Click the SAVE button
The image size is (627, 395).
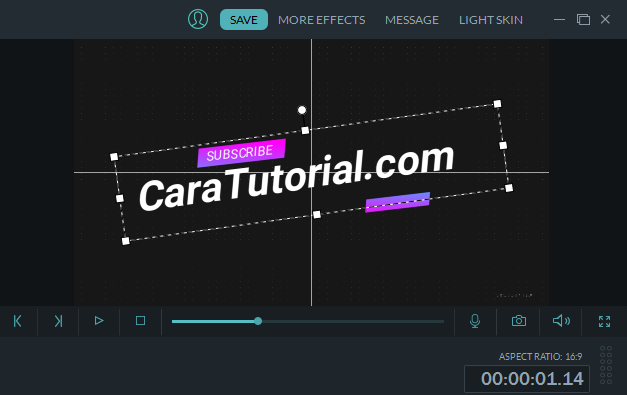(244, 20)
